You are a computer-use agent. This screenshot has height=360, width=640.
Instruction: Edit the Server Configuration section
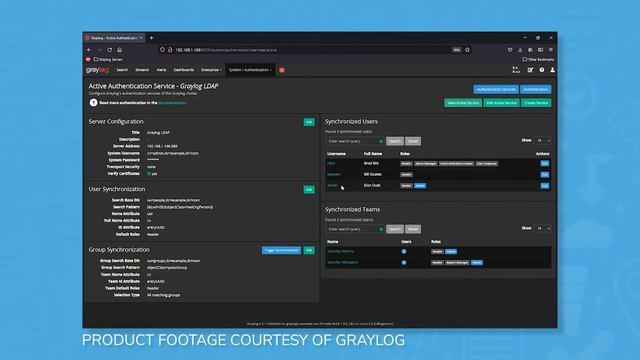pyautogui.click(x=309, y=122)
